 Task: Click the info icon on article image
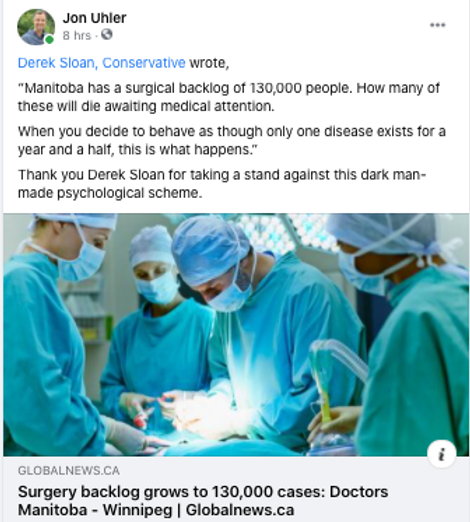pos(442,454)
